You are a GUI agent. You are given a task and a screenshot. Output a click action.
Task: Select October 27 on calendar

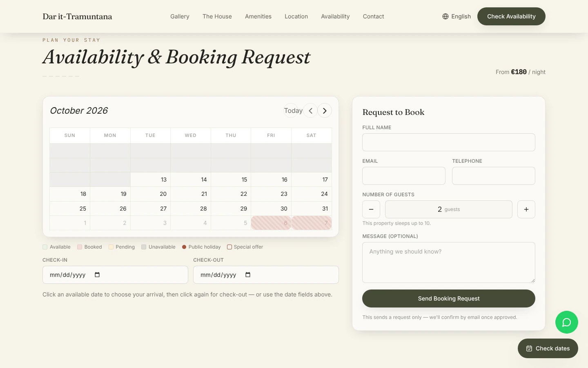click(x=150, y=209)
